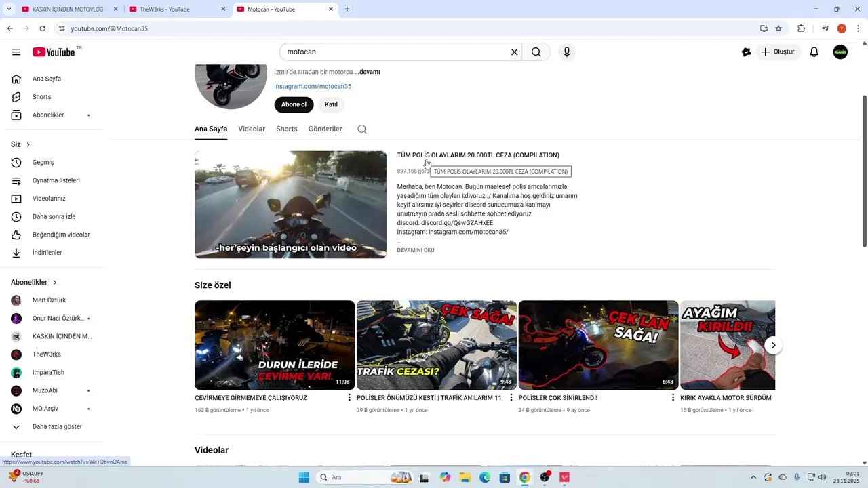Click the magnifier search button
Viewport: 868px width, 488px height.
[536, 52]
